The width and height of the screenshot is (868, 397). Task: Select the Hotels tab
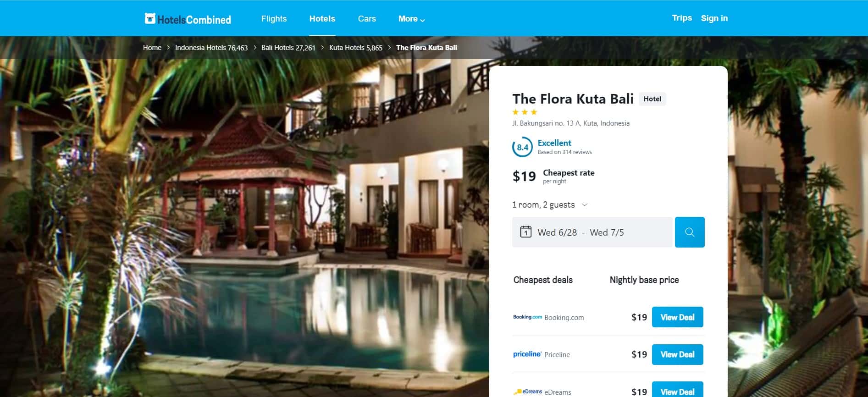point(322,19)
